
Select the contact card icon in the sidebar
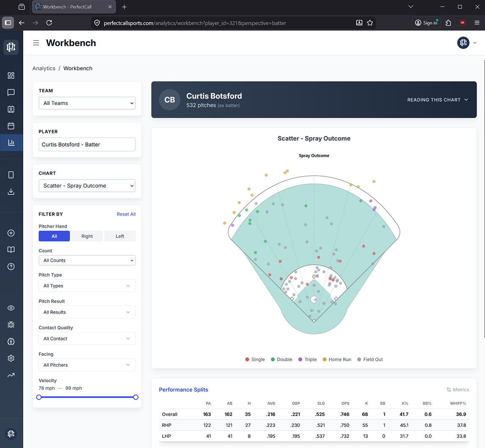point(11,109)
